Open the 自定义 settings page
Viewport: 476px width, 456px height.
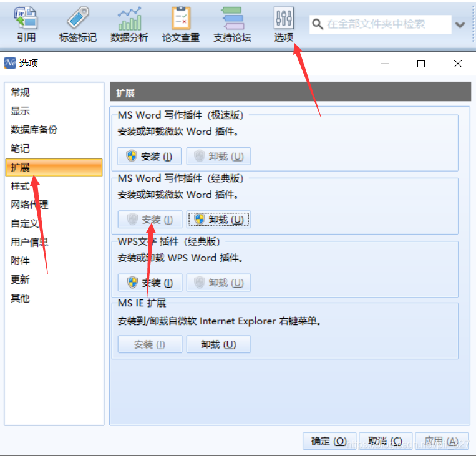click(54, 223)
